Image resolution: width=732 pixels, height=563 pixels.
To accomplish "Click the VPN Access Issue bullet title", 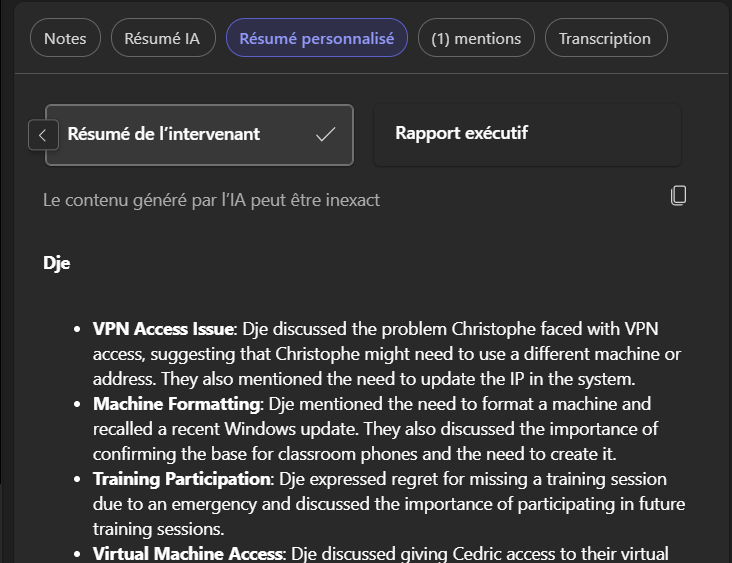I will pyautogui.click(x=163, y=329).
